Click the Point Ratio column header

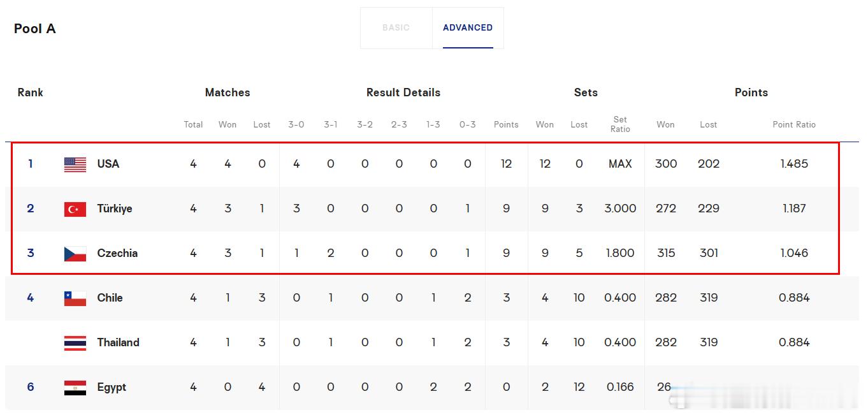794,124
